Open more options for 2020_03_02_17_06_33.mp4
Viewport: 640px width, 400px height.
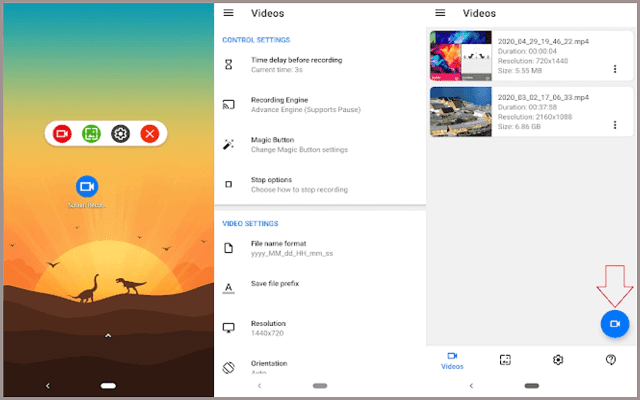(x=615, y=125)
